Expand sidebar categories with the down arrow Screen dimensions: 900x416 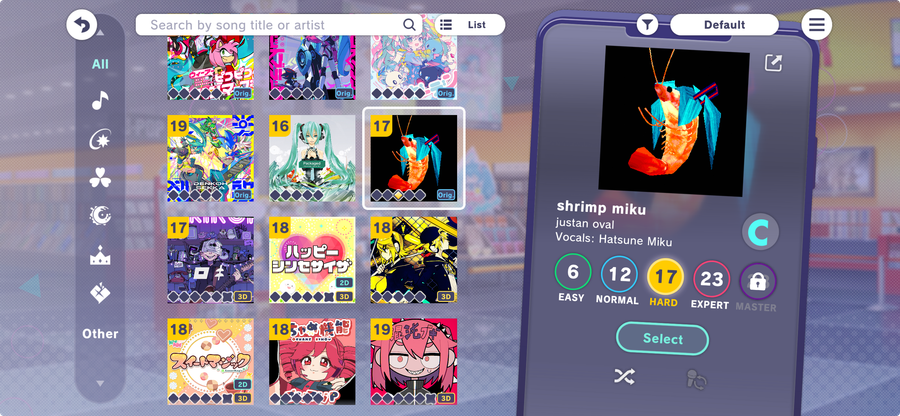point(100,383)
